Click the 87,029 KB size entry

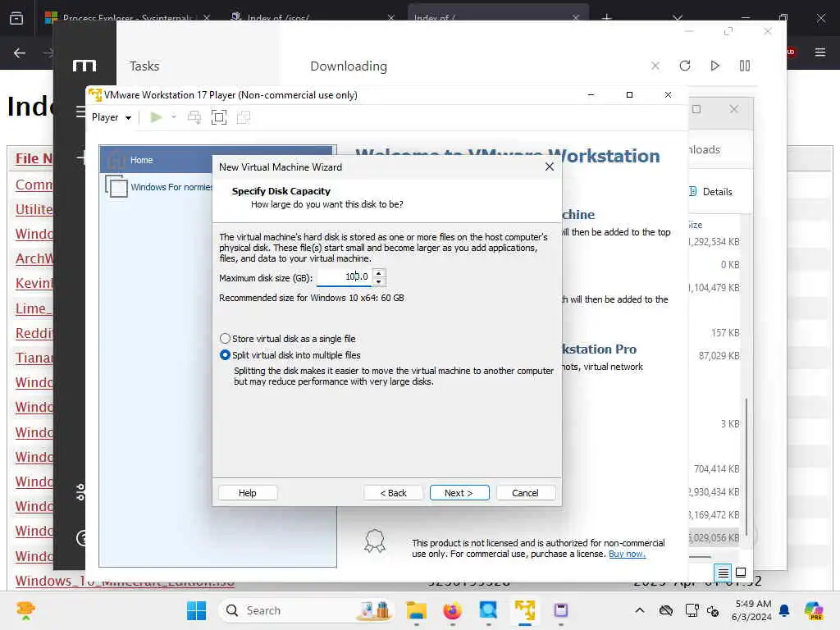click(719, 356)
